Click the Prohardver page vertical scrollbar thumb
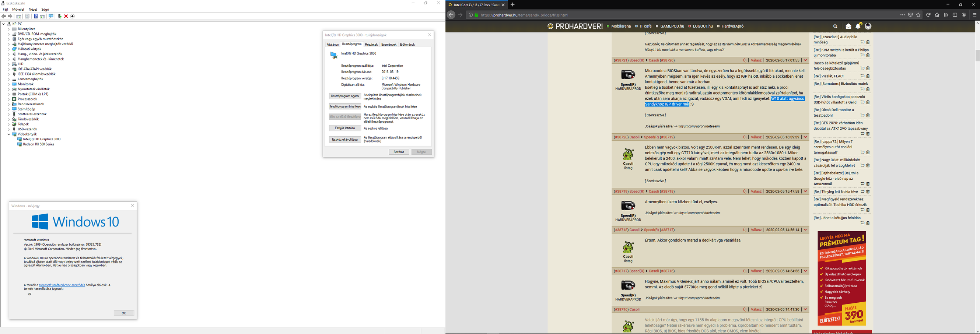980x334 pixels. click(x=977, y=56)
